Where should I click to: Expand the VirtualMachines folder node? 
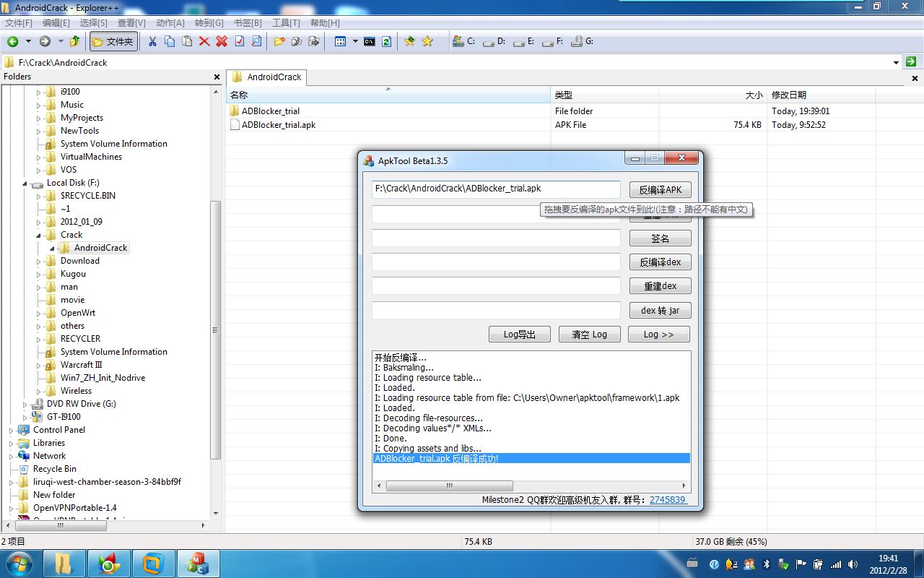coord(39,157)
